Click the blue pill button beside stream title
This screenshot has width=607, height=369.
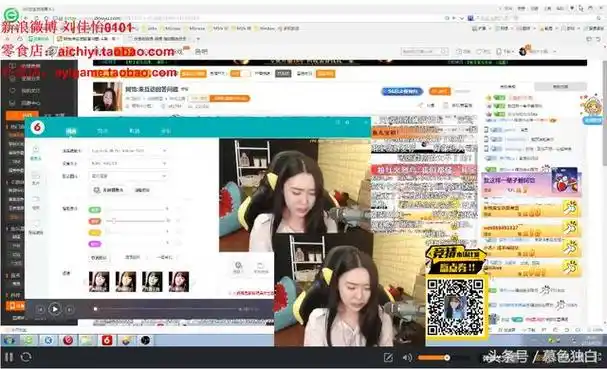[402, 91]
